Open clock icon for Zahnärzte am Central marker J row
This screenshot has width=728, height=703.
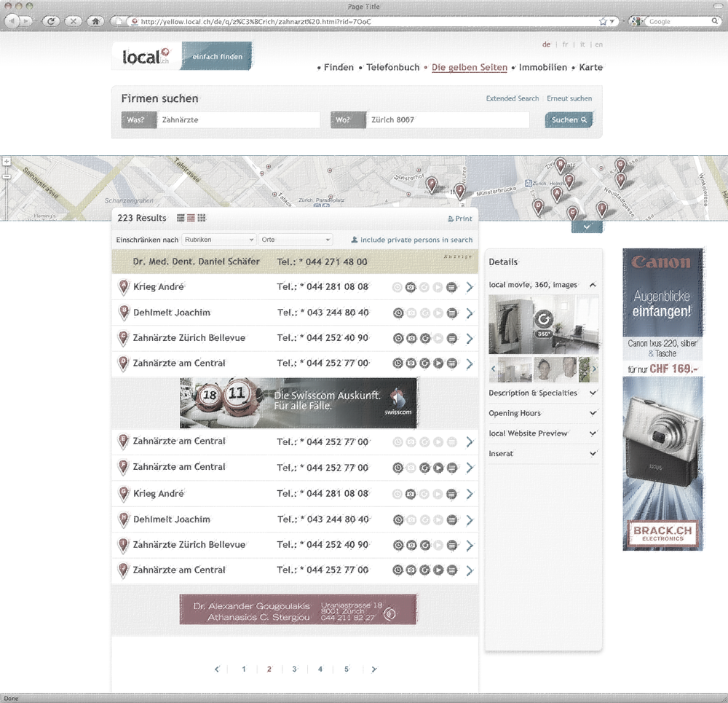point(397,570)
